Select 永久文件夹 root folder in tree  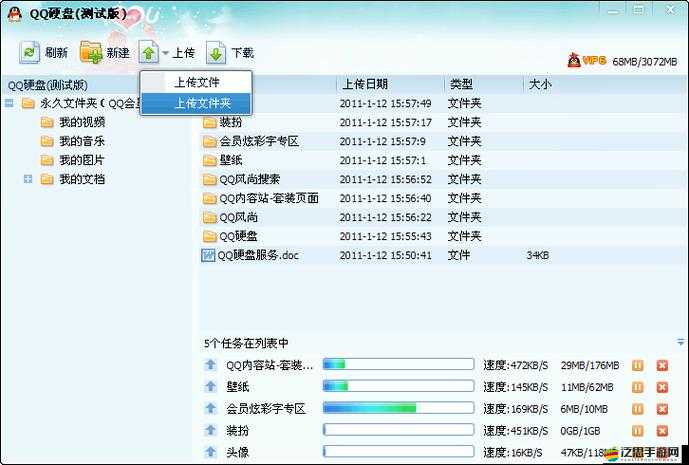point(90,103)
